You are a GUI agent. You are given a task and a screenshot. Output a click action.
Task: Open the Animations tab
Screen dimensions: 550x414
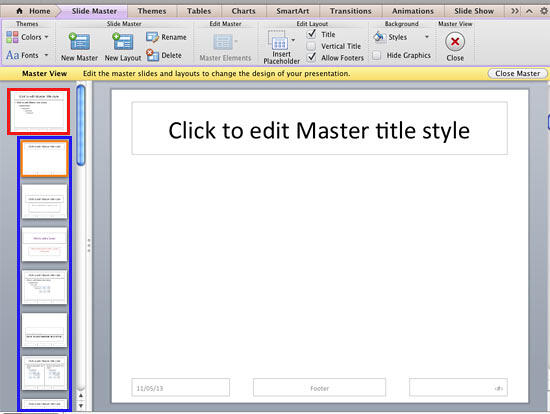pyautogui.click(x=413, y=11)
